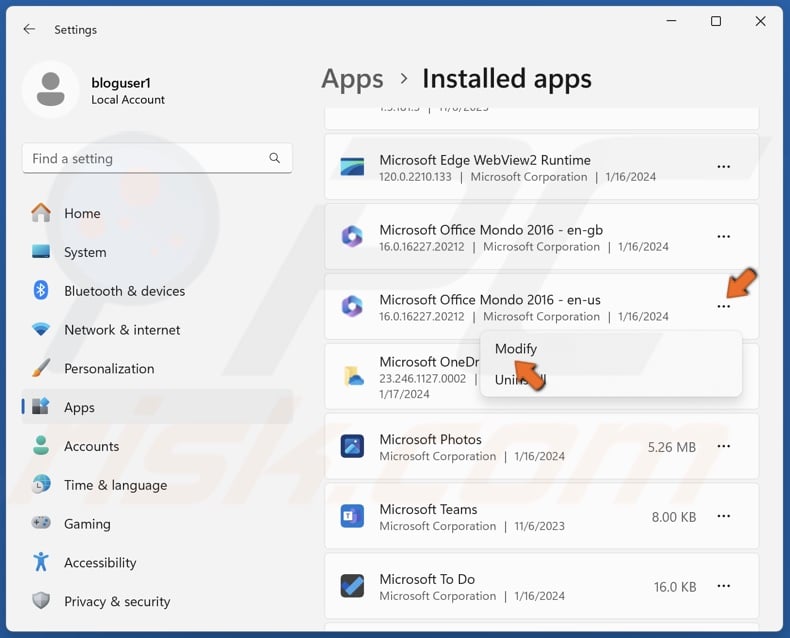Open more options for Microsoft Photos
790x638 pixels.
(x=723, y=446)
